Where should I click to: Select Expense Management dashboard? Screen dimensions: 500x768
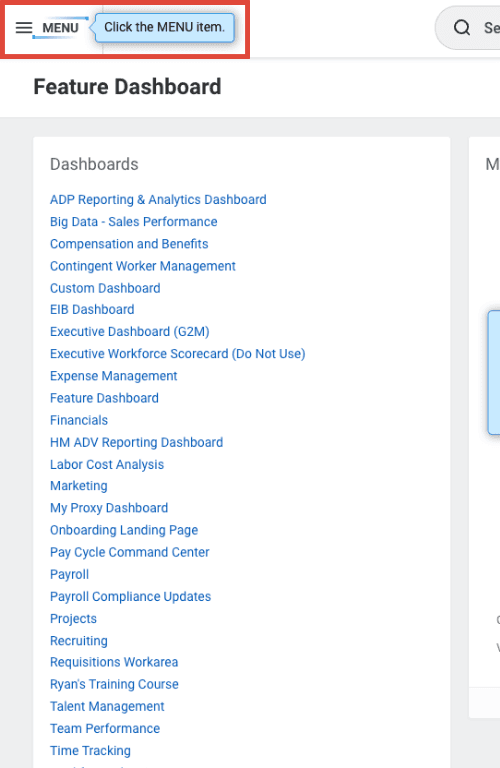coord(114,376)
